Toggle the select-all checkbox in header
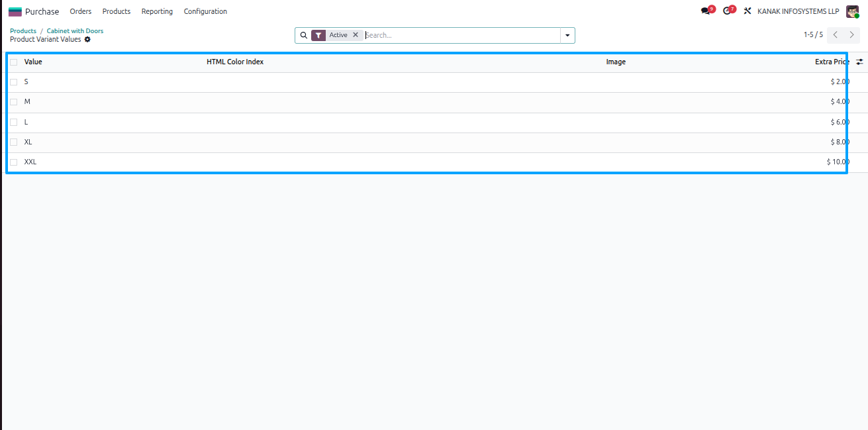868x430 pixels. tap(13, 62)
